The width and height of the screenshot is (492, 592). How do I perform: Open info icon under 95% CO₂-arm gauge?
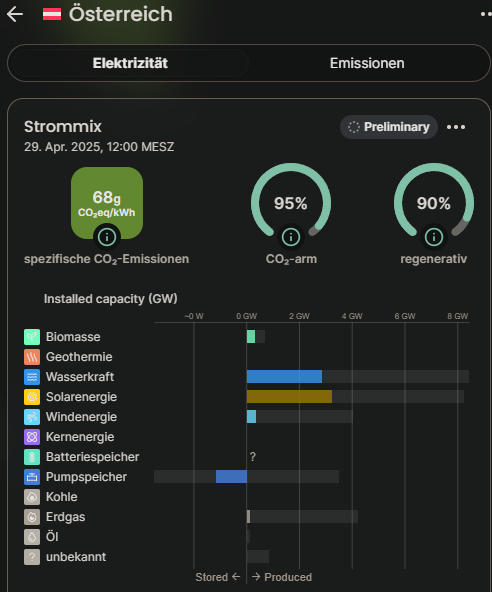291,237
